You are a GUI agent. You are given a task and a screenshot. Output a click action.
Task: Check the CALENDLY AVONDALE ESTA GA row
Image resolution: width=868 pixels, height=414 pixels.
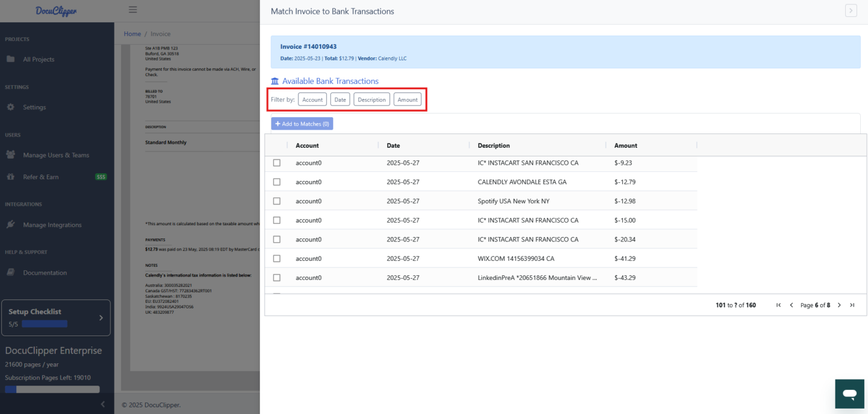coord(277,182)
